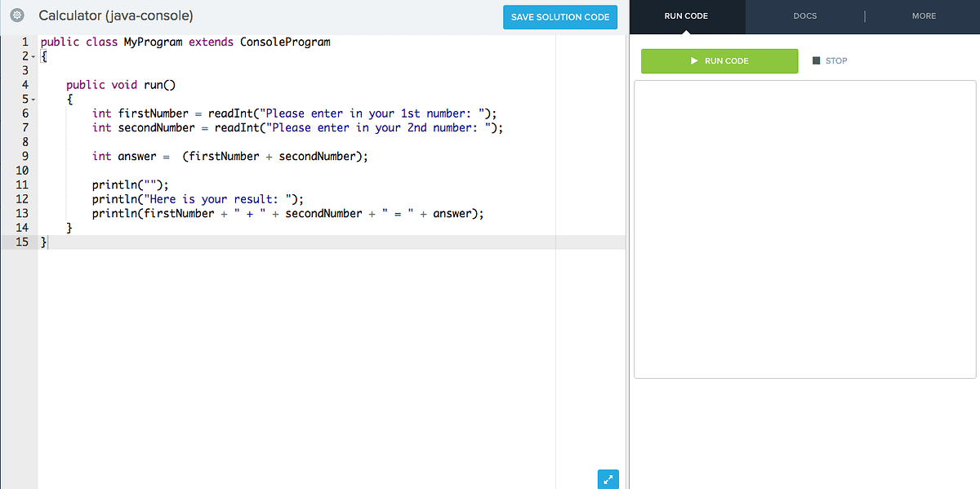Open the MORE menu

(x=924, y=16)
